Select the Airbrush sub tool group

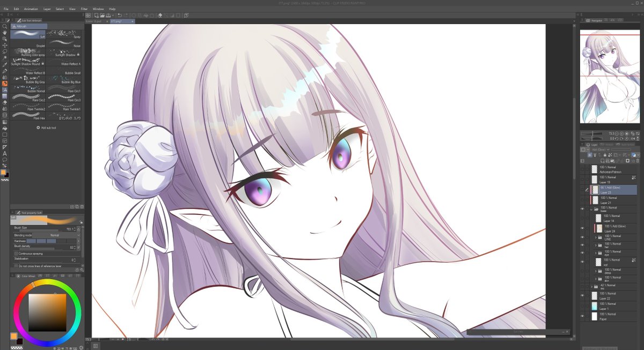pyautogui.click(x=29, y=26)
